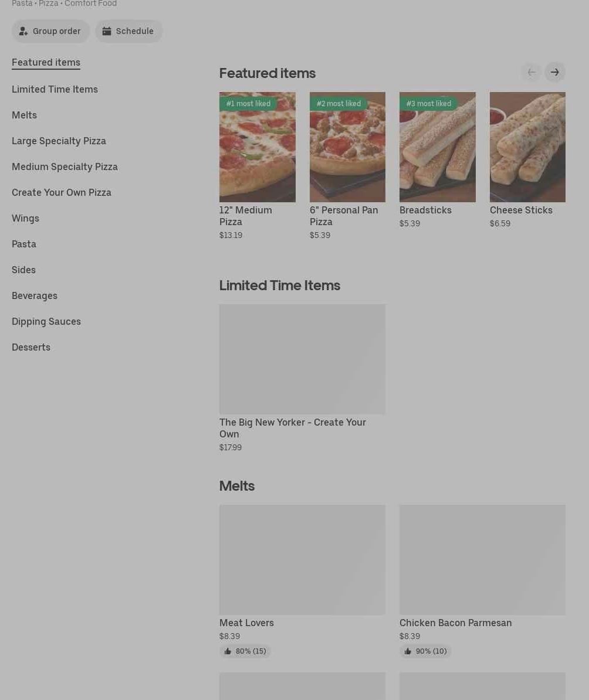Click the previous arrow in Featured items carousel
This screenshot has height=700, width=589.
pos(532,72)
